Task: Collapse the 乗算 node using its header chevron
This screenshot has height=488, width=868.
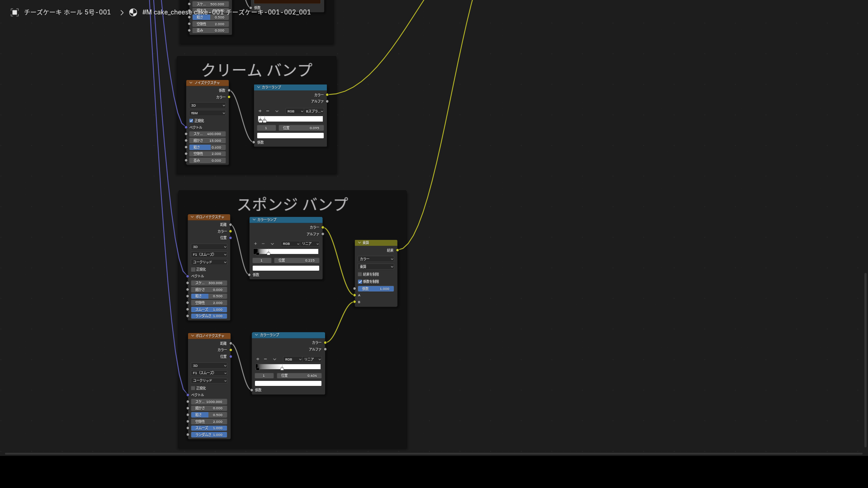Action: [x=359, y=243]
